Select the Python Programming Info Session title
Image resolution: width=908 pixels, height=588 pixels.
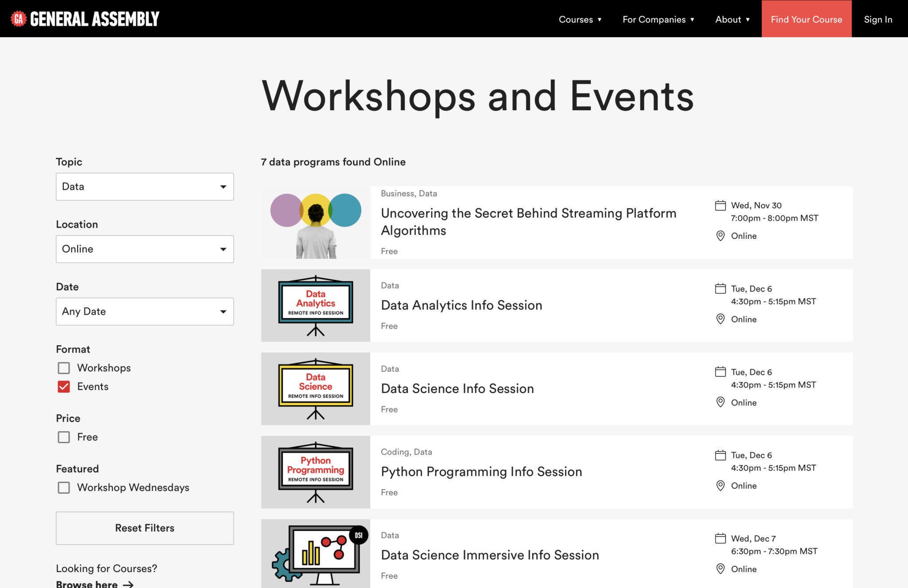(x=481, y=471)
